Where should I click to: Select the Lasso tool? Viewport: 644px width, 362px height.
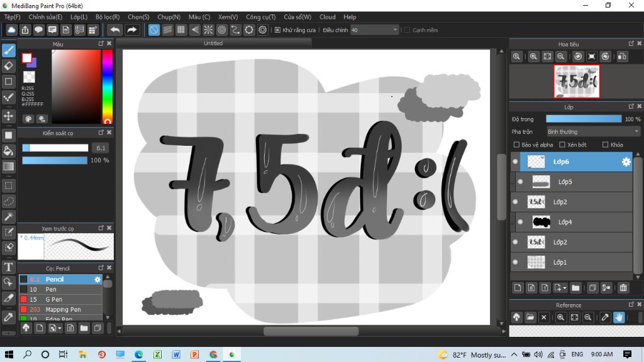click(9, 201)
